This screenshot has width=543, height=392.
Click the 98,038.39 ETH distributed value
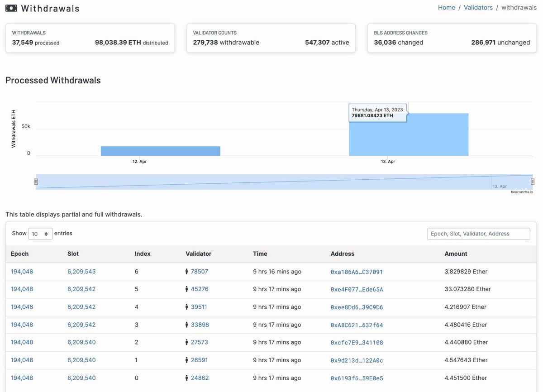click(132, 43)
